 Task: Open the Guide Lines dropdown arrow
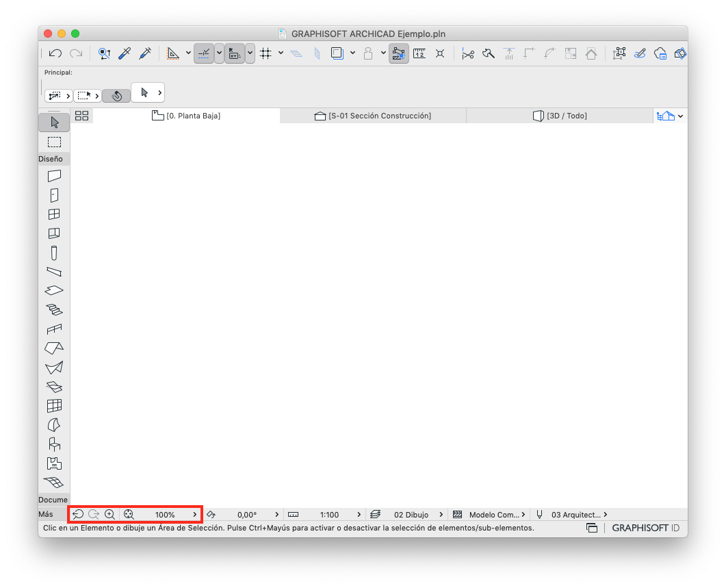click(x=188, y=53)
